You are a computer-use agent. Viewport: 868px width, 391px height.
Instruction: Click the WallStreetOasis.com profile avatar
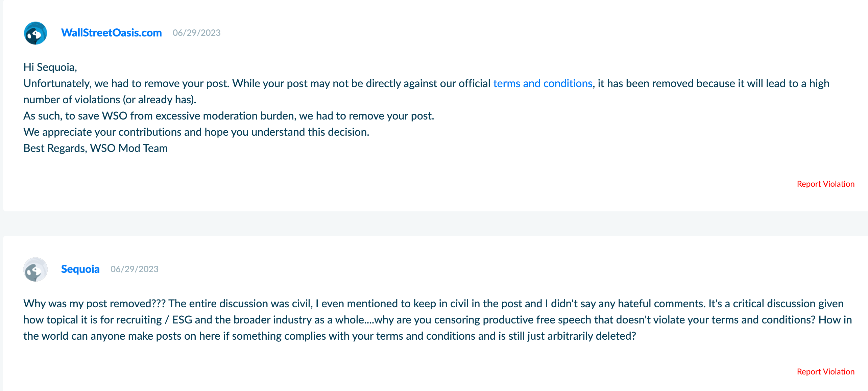pos(35,33)
